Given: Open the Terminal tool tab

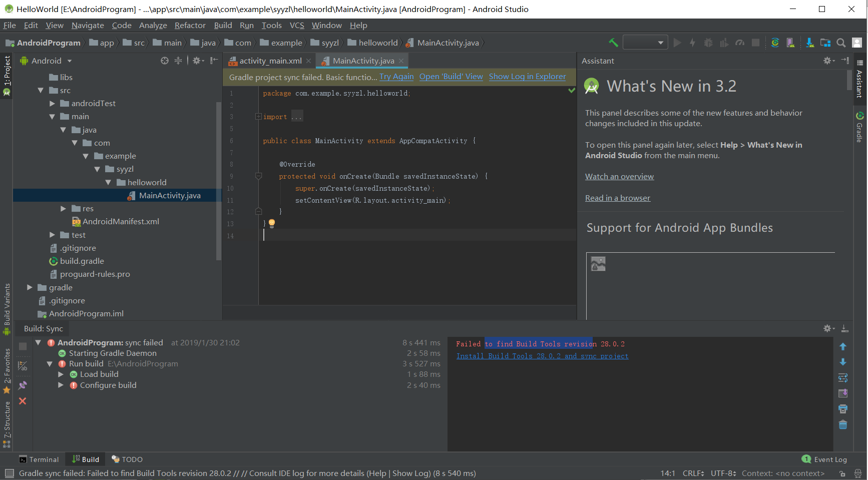Looking at the screenshot, I should point(39,459).
